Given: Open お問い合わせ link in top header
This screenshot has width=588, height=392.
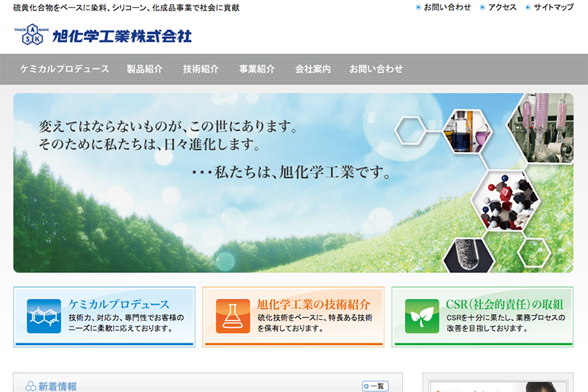Looking at the screenshot, I should coord(447,7).
